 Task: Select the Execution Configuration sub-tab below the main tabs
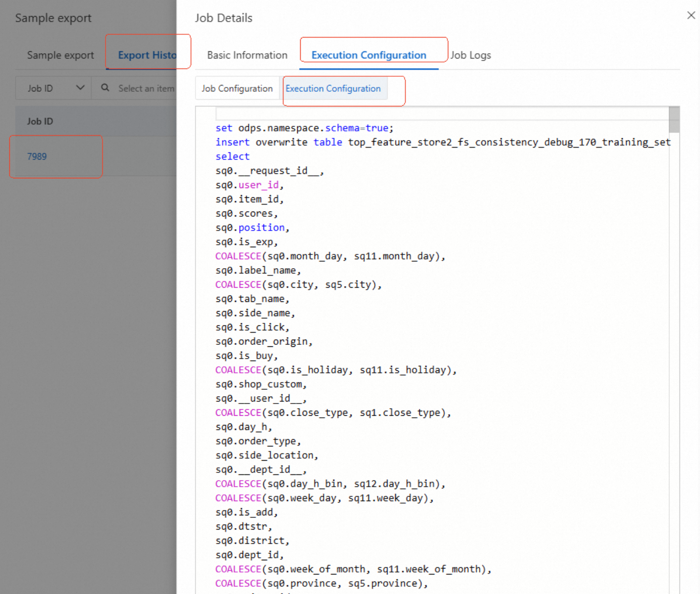(x=333, y=88)
